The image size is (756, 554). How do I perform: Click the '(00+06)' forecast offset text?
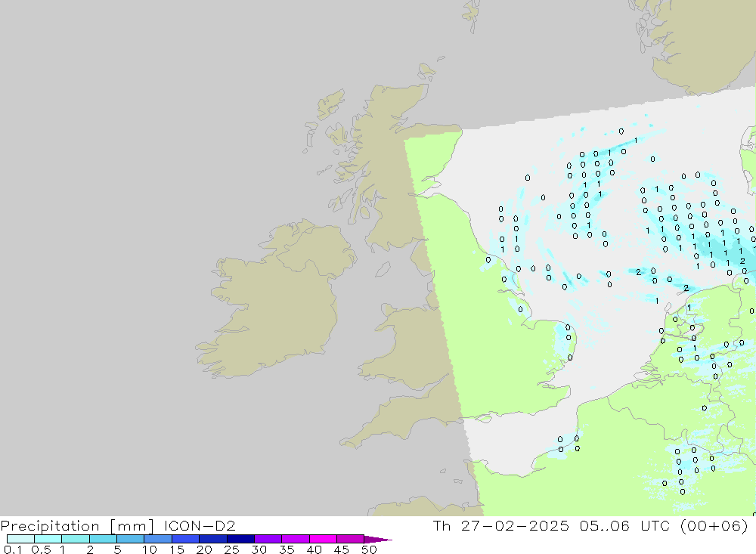click(x=714, y=525)
